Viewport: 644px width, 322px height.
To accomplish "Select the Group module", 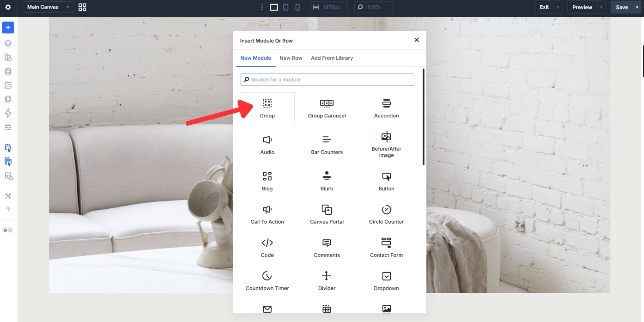I will (267, 107).
